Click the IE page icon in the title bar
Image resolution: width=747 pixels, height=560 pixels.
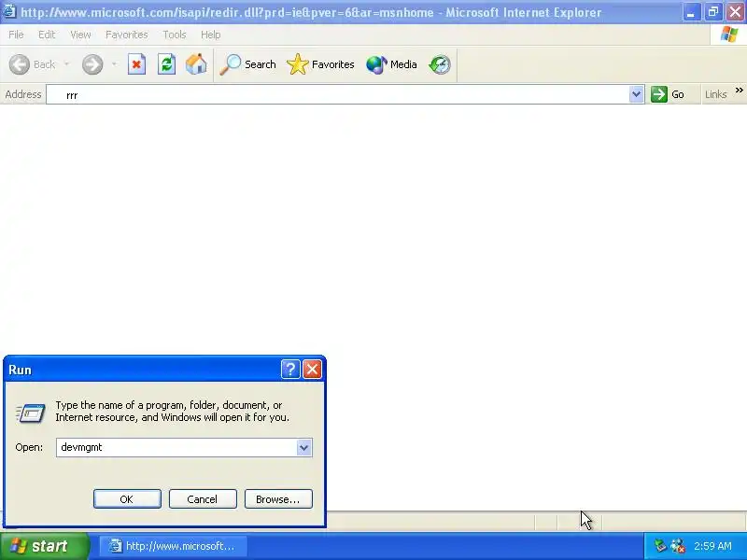(x=8, y=10)
